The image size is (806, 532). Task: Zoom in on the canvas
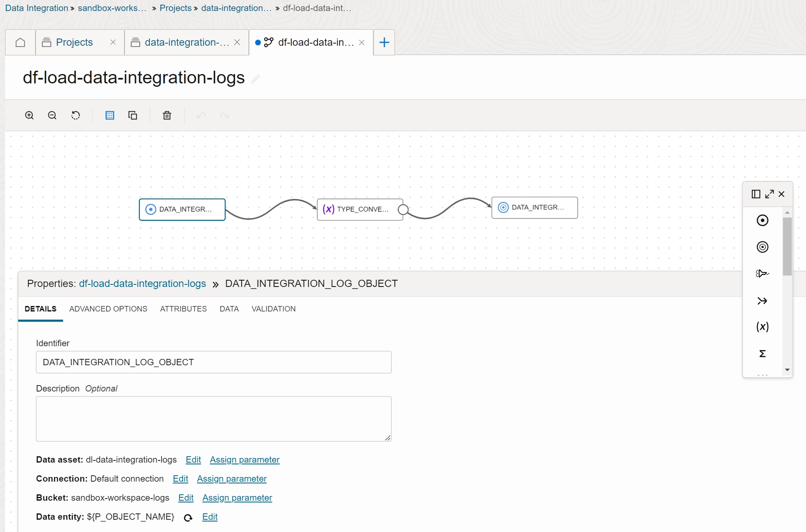point(29,116)
